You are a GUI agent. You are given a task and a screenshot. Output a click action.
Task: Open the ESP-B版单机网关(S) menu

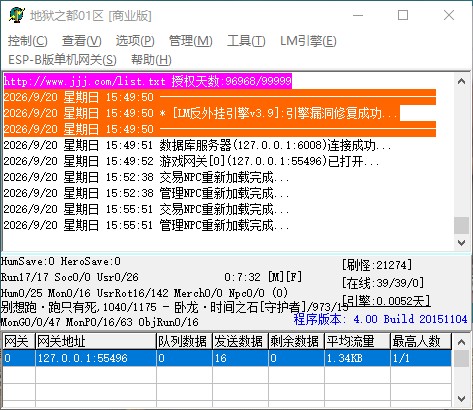(62, 60)
